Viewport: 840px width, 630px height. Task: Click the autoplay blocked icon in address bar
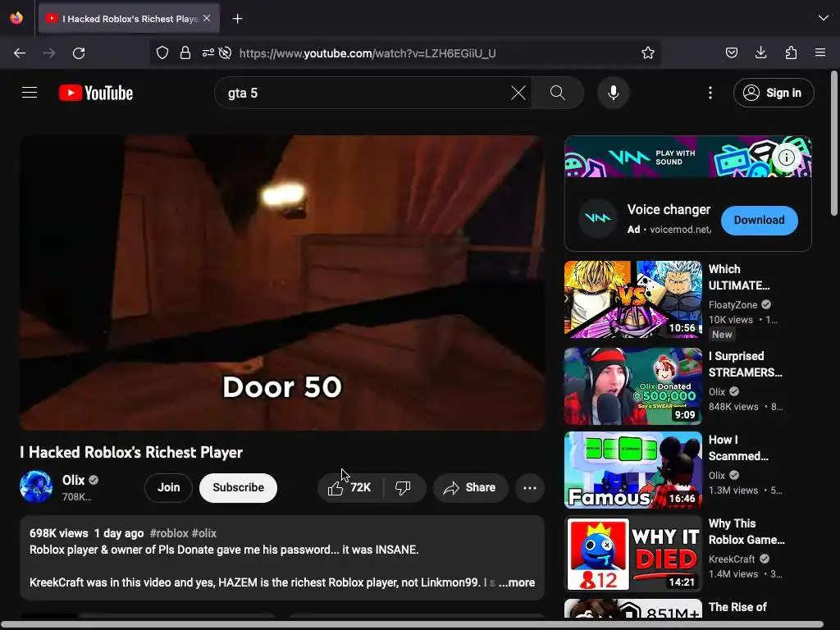pyautogui.click(x=226, y=52)
